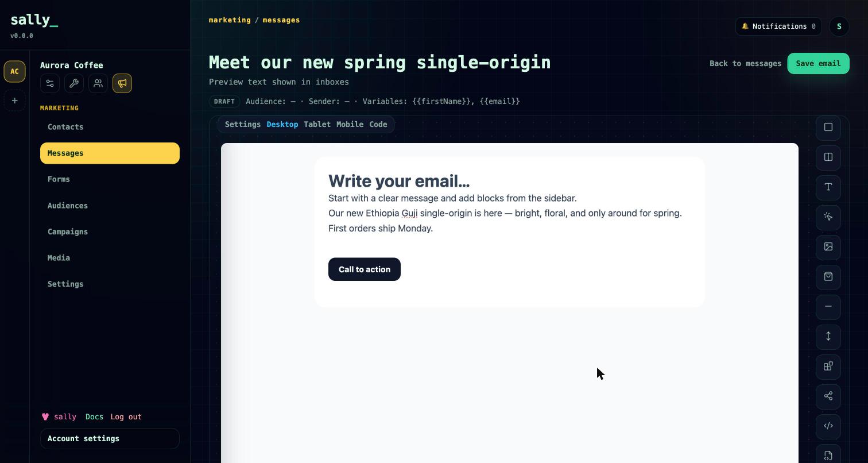Click the Call to action button in email

[365, 269]
